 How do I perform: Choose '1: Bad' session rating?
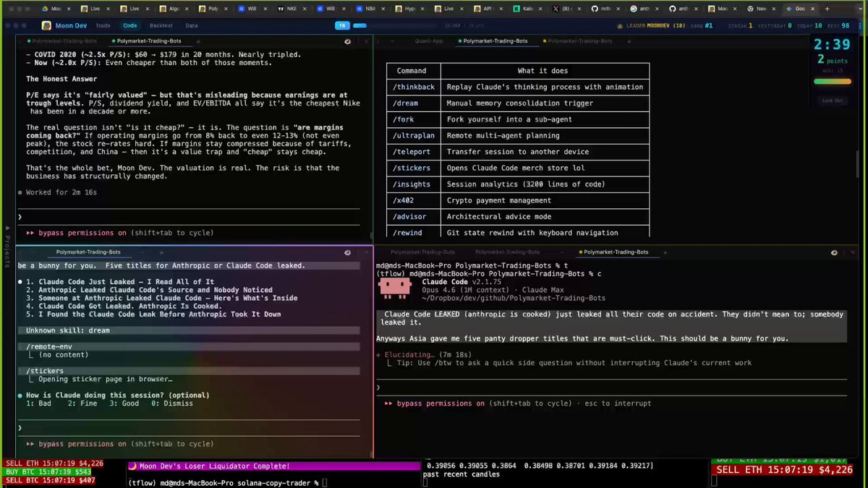coord(38,403)
